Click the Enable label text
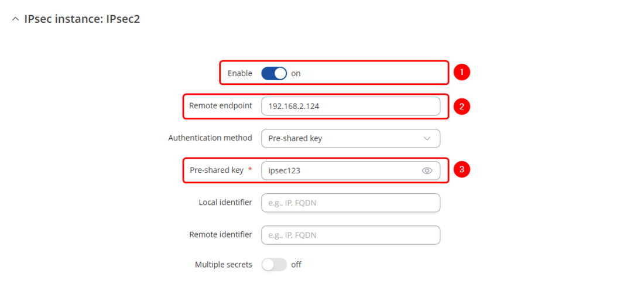Image resolution: width=644 pixels, height=284 pixels. tap(239, 73)
